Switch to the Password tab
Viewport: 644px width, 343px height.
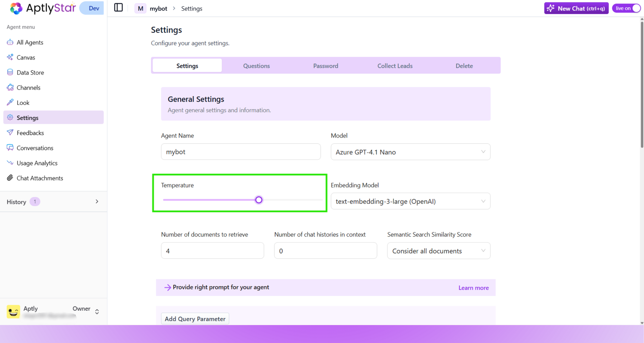click(326, 66)
